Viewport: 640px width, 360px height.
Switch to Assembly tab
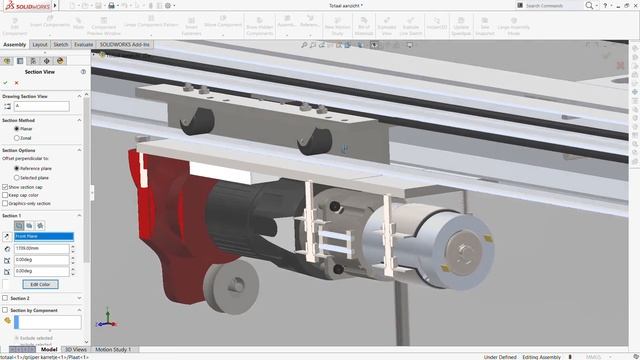tap(14, 44)
